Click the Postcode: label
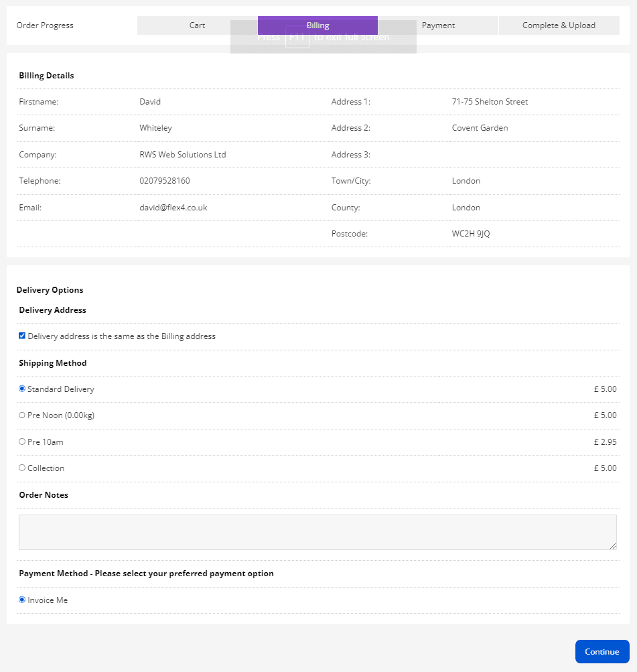This screenshot has width=637, height=672. click(350, 234)
